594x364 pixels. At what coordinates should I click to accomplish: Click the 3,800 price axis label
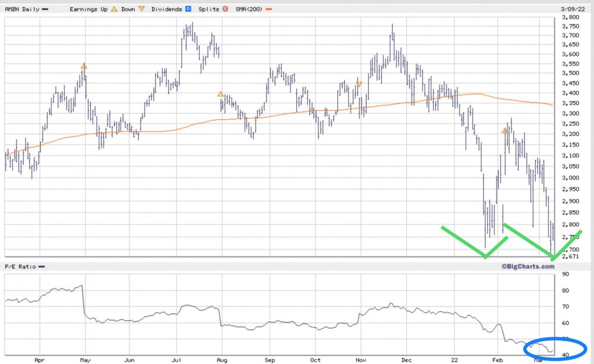[570, 17]
